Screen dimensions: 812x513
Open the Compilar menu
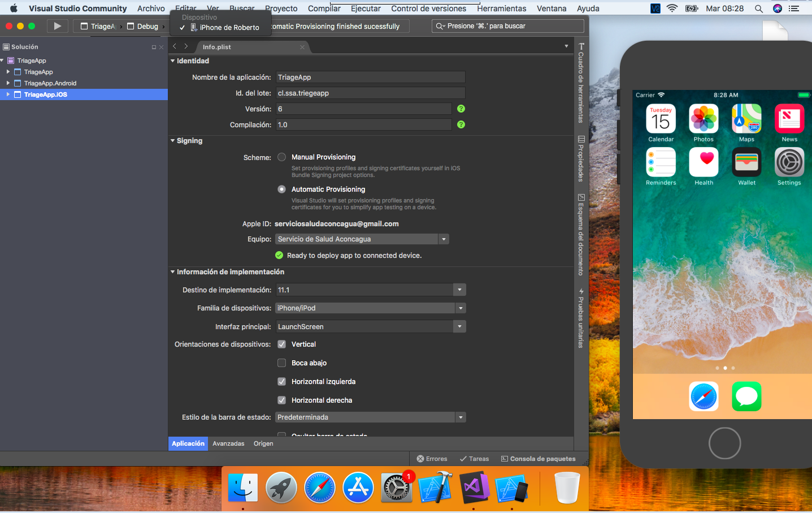tap(324, 8)
